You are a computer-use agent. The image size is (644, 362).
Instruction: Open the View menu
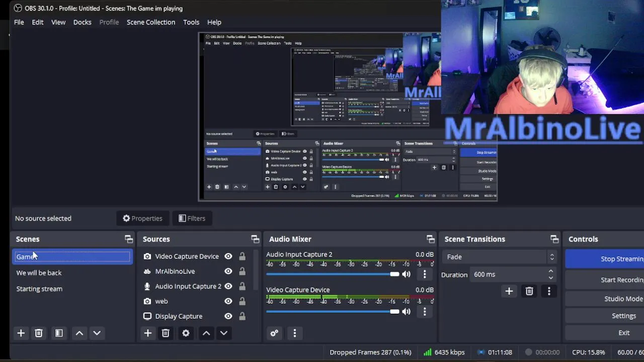(58, 22)
